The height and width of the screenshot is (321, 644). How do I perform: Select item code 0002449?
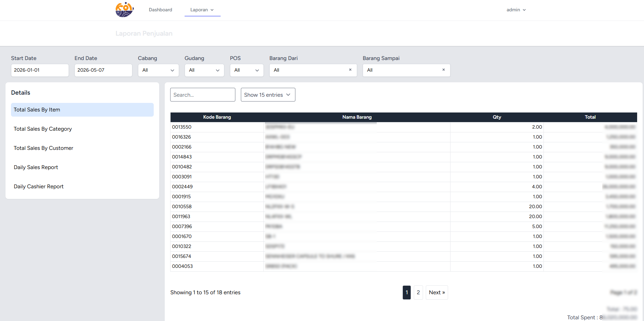tap(182, 187)
